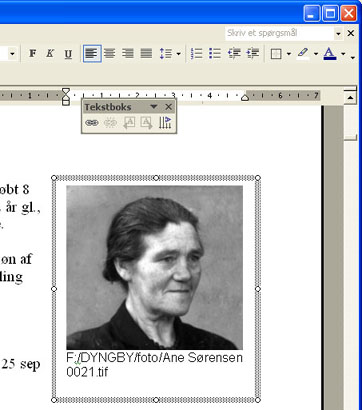The height and width of the screenshot is (410, 362).
Task: Toggle bold formatting with the F button
Action: (x=32, y=53)
